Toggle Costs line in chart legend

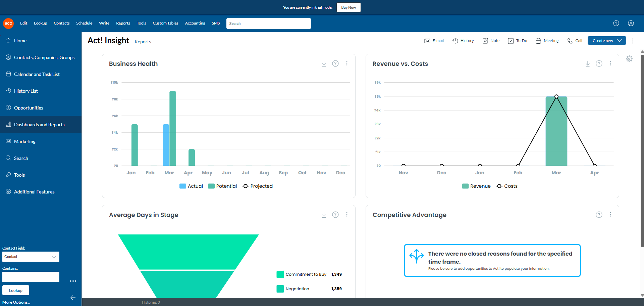tap(507, 186)
